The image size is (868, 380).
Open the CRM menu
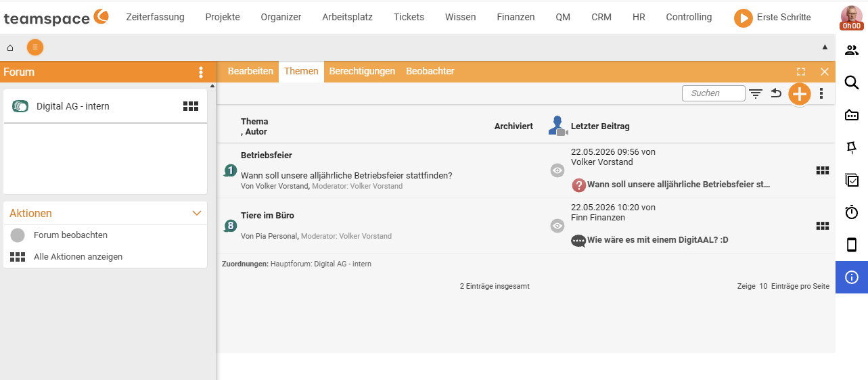[601, 17]
